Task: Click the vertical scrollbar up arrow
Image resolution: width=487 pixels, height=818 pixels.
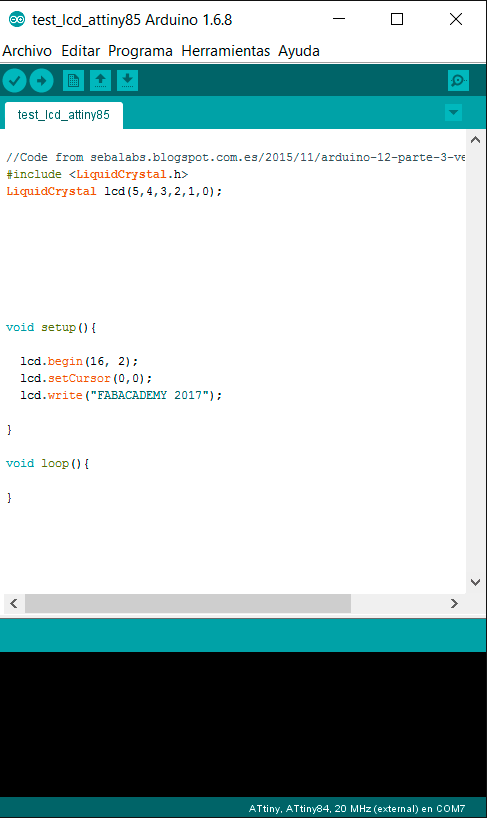Action: [476, 140]
